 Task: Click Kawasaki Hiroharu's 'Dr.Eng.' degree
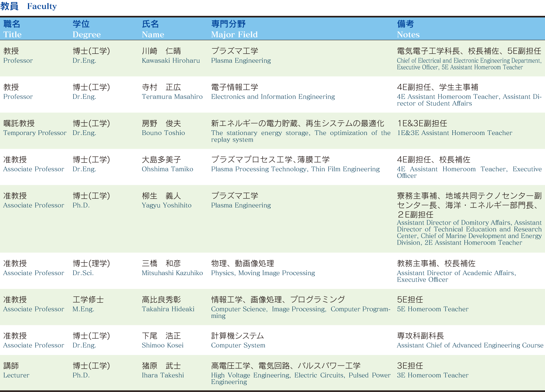pyautogui.click(x=84, y=61)
